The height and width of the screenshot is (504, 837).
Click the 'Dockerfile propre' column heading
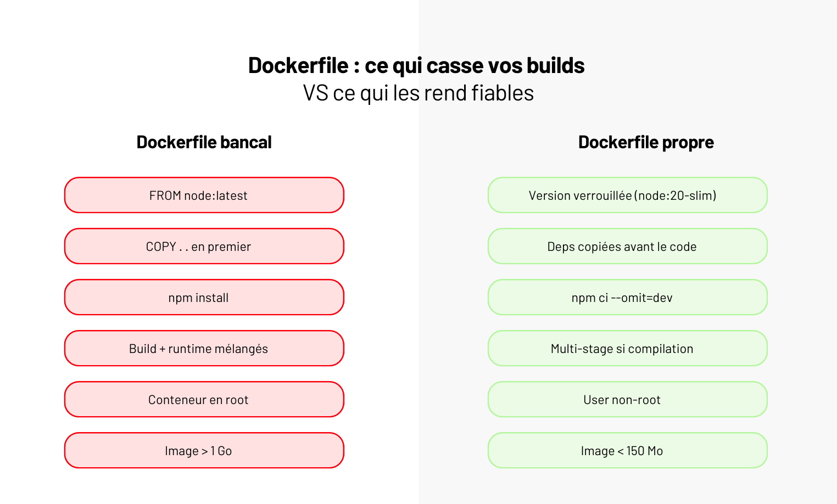click(x=646, y=142)
